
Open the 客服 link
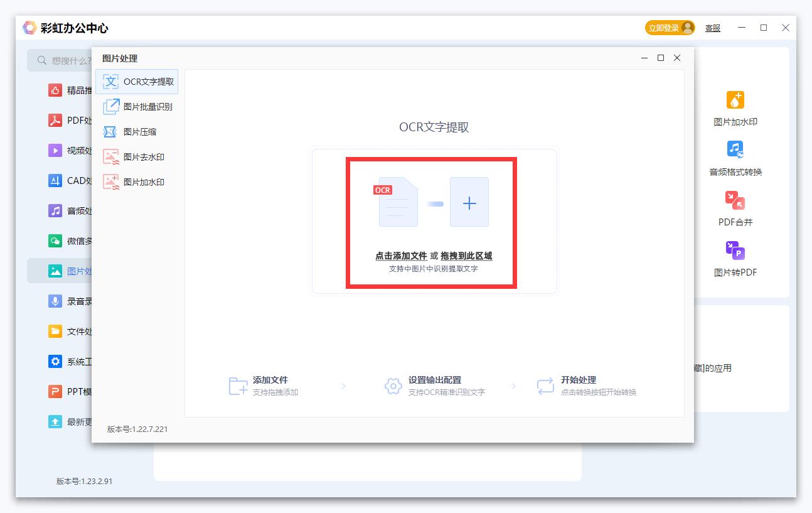(x=713, y=28)
